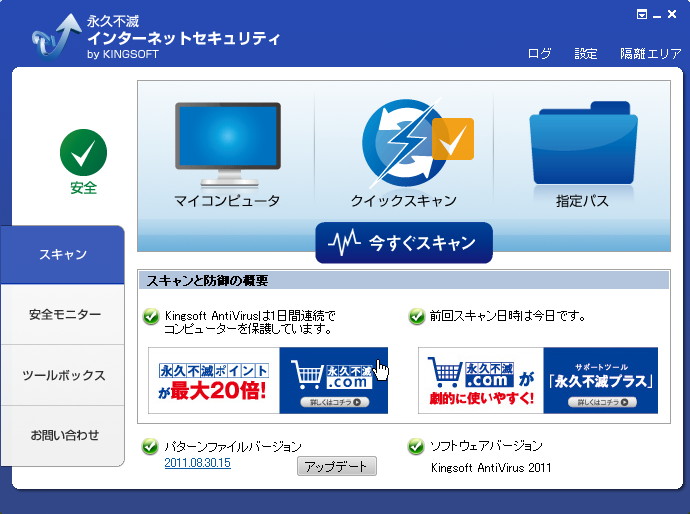The width and height of the screenshot is (690, 514).
Task: Choose the クイックスキャン lightning icon
Action: point(417,143)
